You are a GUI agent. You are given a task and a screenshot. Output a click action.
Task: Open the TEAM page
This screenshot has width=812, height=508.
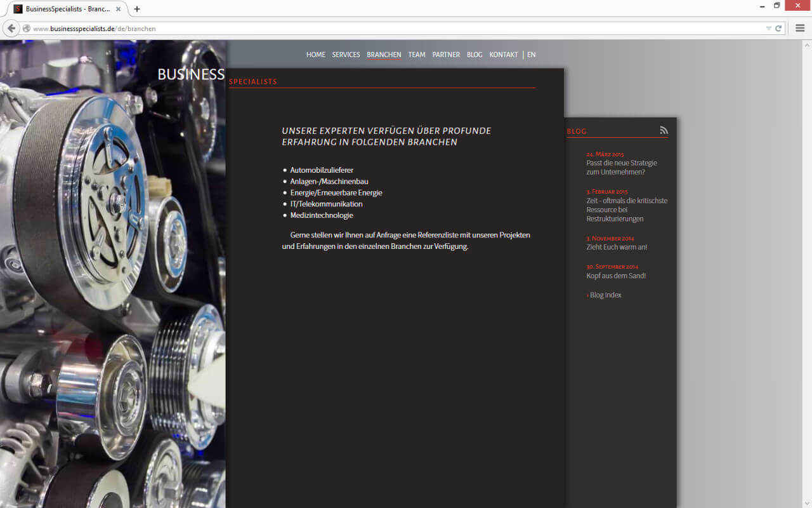pyautogui.click(x=417, y=55)
